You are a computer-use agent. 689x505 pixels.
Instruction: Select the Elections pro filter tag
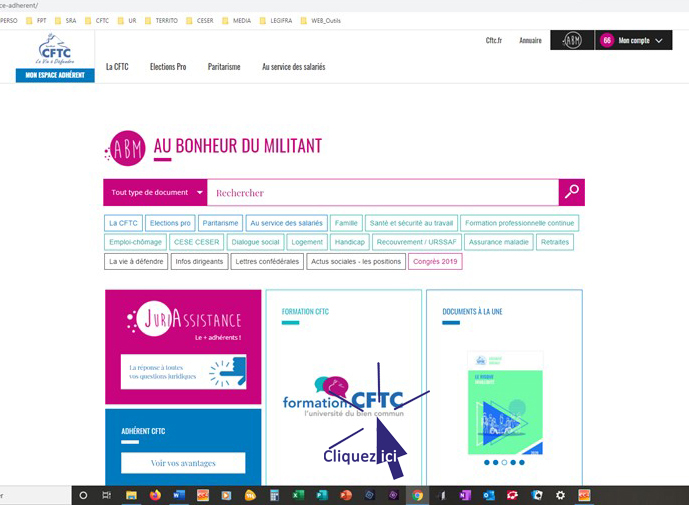tap(170, 223)
